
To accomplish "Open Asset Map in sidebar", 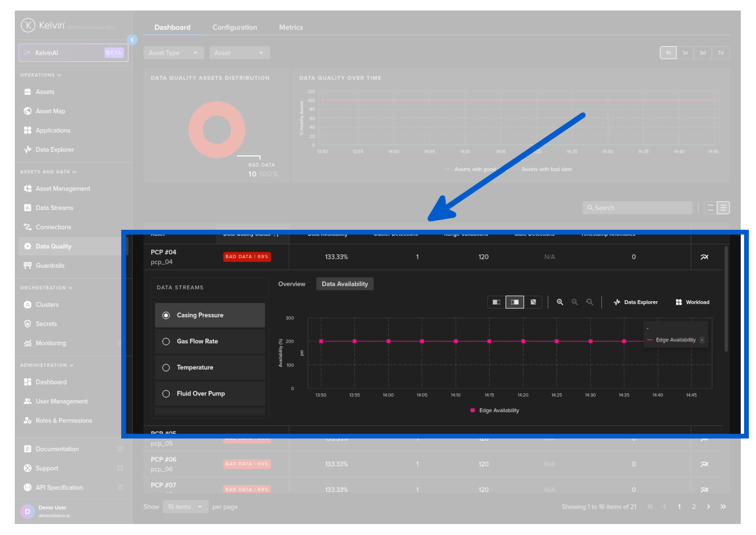I will [x=50, y=111].
